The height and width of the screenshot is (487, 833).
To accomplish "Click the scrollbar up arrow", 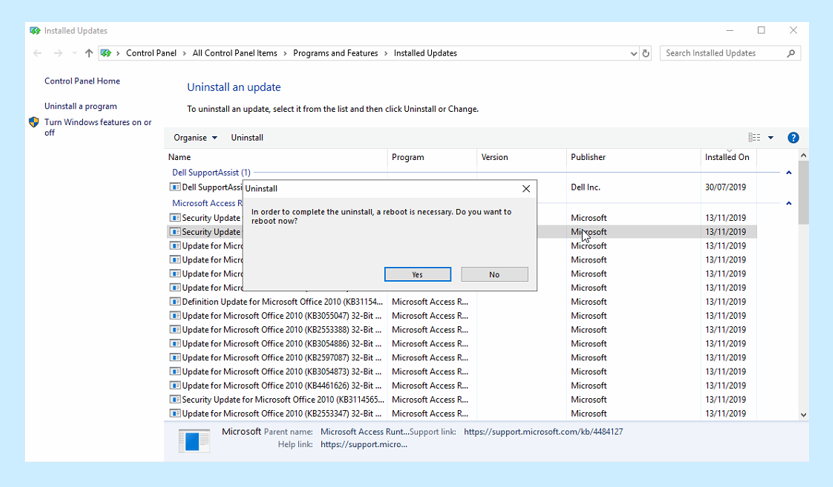I will 803,156.
